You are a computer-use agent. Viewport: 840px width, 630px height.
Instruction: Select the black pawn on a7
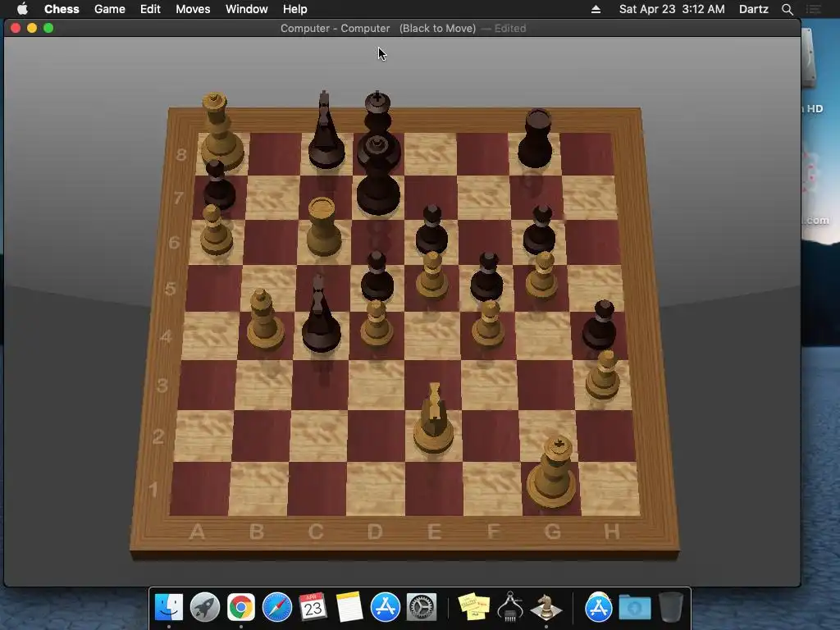tap(219, 185)
